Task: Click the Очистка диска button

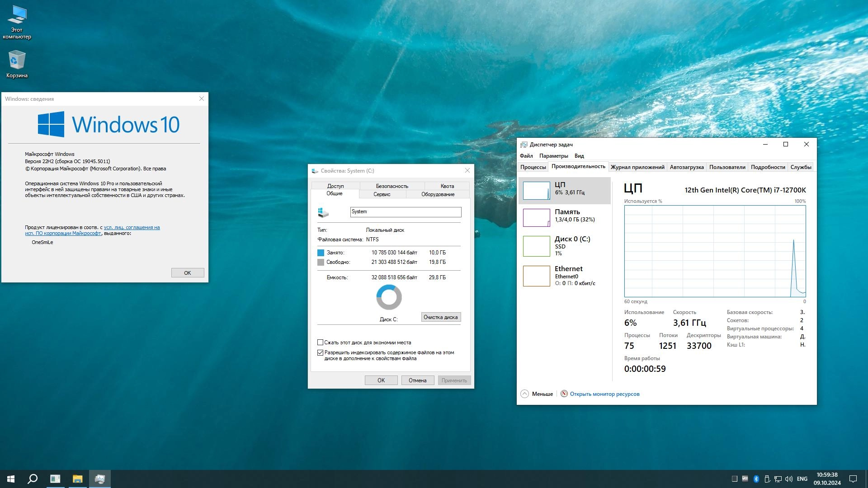Action: (x=441, y=317)
